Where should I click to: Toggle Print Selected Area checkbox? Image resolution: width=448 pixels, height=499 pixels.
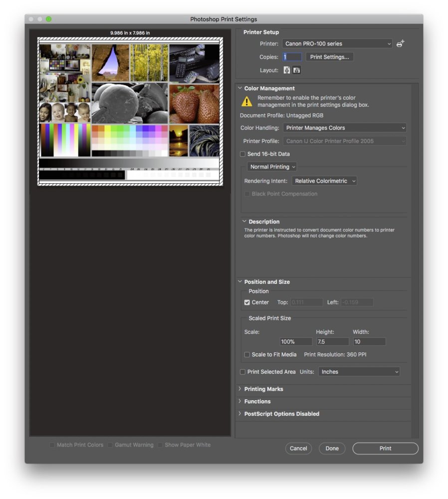(242, 372)
